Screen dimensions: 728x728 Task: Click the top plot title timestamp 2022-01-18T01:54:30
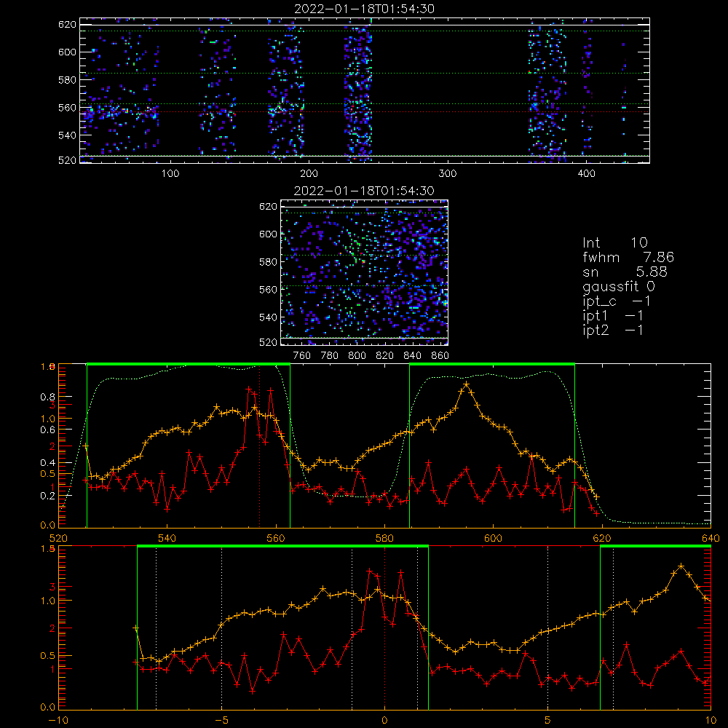(x=364, y=9)
